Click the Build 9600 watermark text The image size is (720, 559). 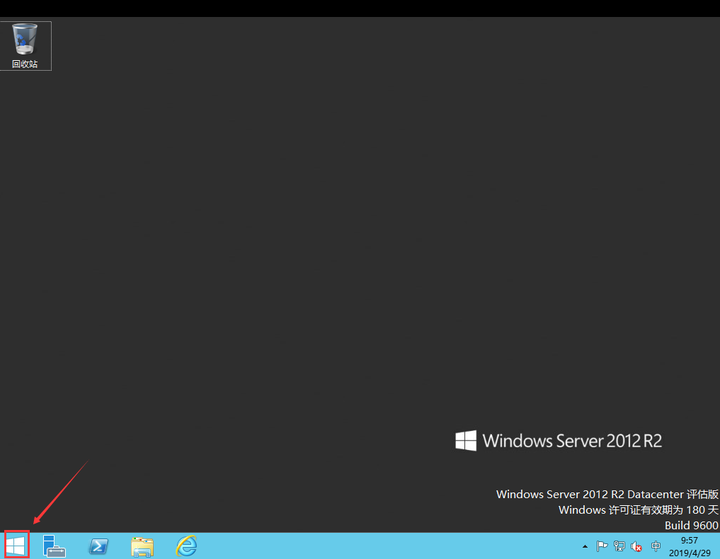click(691, 525)
